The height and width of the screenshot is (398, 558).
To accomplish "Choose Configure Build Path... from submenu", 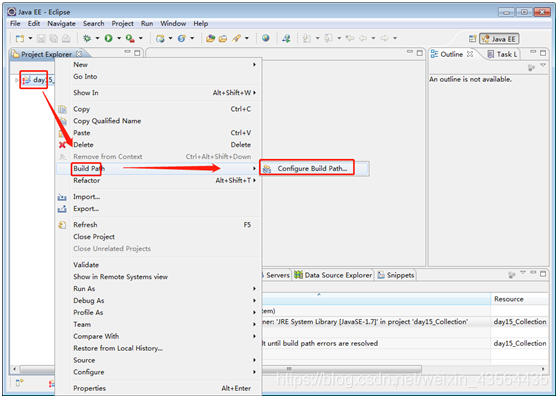I will tap(314, 168).
